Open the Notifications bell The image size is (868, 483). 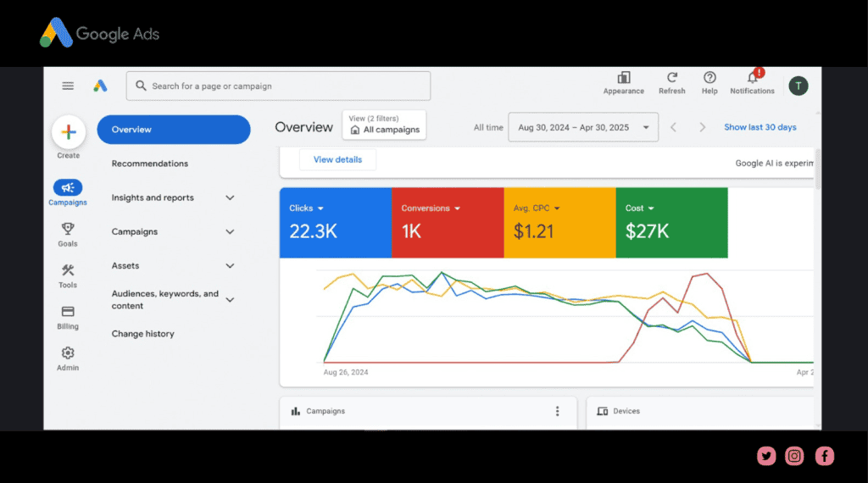coord(752,78)
